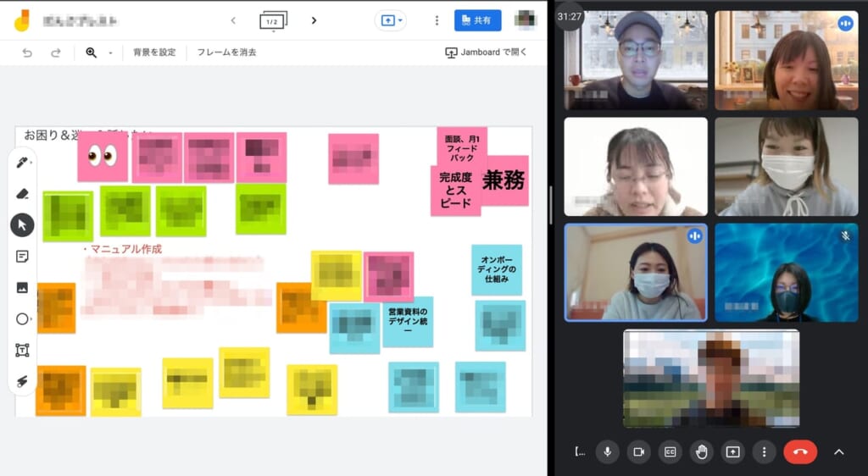The image size is (868, 476).
Task: Raise hand in Meet
Action: tap(701, 452)
